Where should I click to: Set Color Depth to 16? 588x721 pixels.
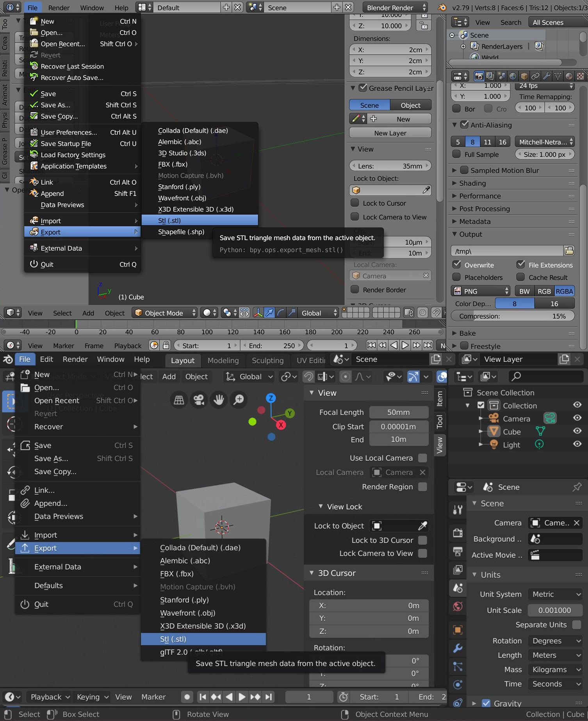pos(554,303)
